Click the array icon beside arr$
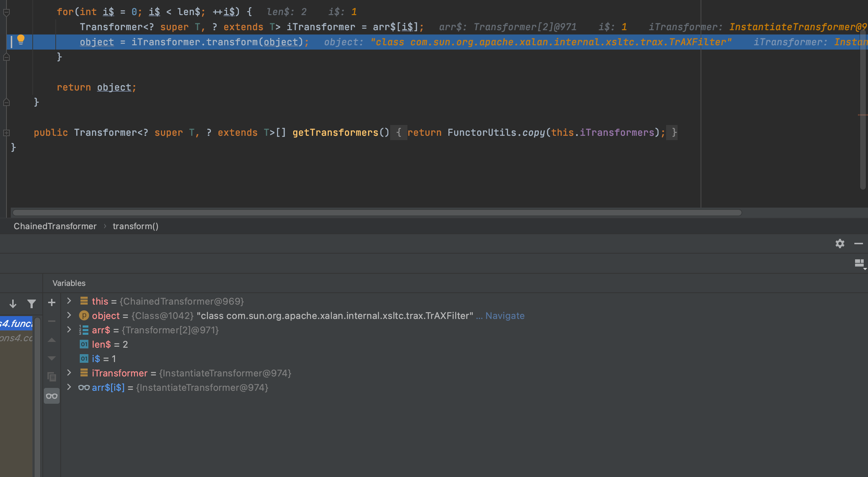This screenshot has width=868, height=477. pos(84,330)
